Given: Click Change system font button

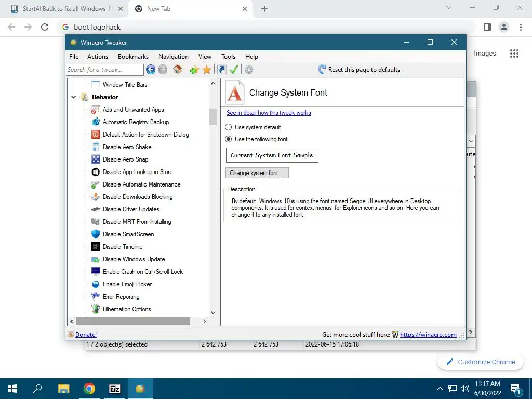Looking at the screenshot, I should click(257, 173).
